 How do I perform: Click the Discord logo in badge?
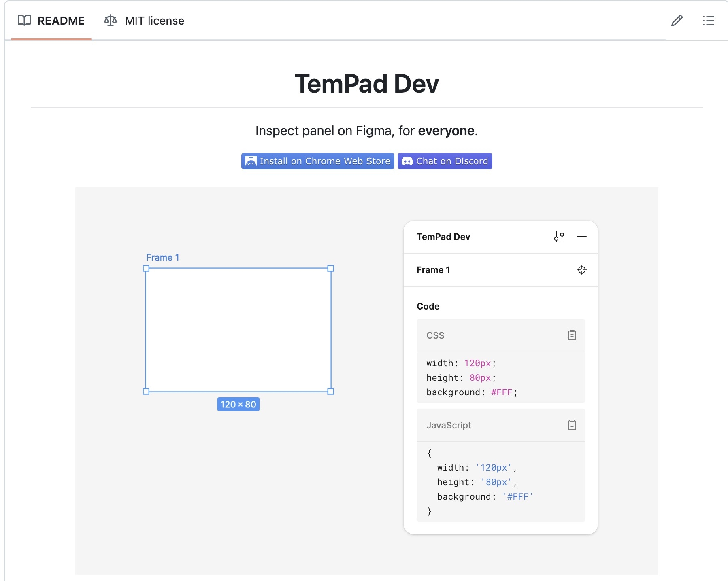coord(407,161)
